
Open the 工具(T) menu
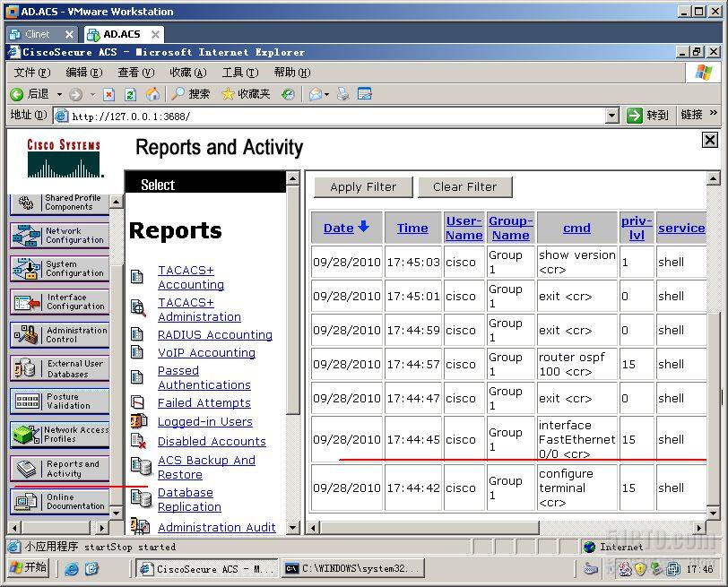tap(240, 73)
